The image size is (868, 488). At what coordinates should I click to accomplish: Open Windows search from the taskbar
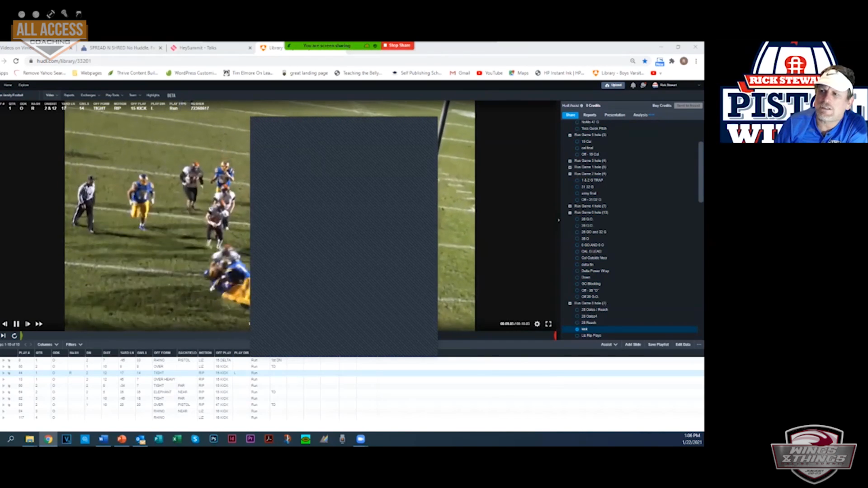tap(11, 439)
